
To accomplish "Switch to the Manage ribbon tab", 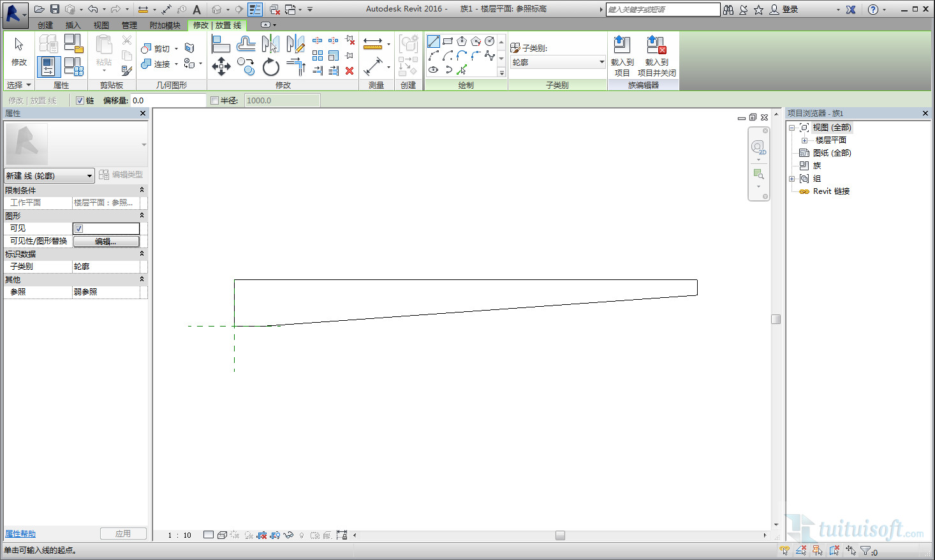I will pyautogui.click(x=129, y=25).
